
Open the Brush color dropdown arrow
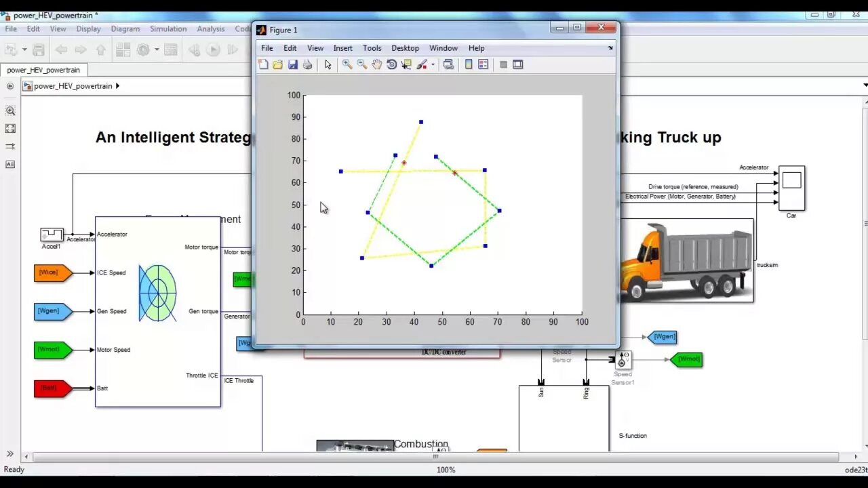coord(433,65)
